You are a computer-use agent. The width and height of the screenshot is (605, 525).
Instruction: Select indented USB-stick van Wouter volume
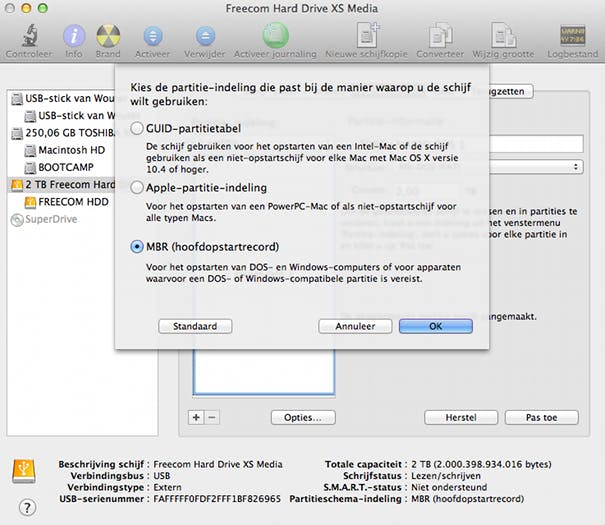[69, 116]
